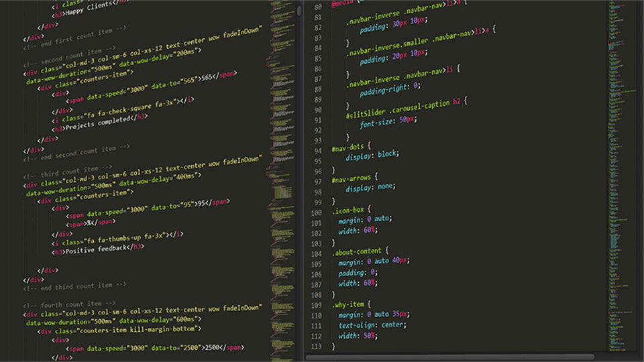This screenshot has height=362, width=644.
Task: Click the data-to="2500" span line
Action: [x=155, y=348]
